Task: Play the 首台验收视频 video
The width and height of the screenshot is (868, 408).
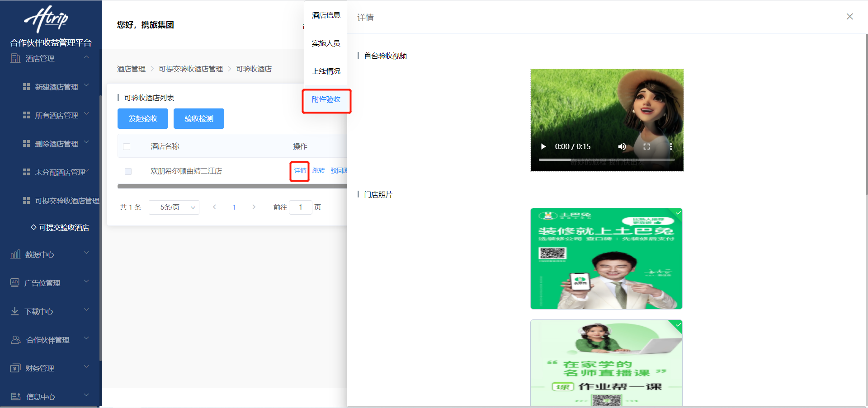Action: 543,146
